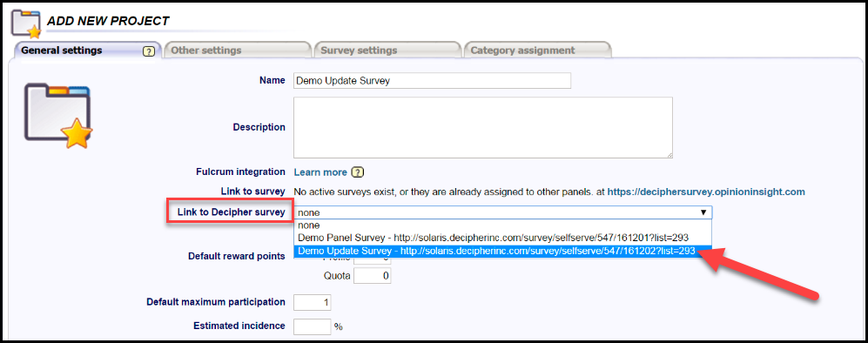The image size is (868, 343).
Task: Click the Description box resize handle corner
Action: (670, 156)
